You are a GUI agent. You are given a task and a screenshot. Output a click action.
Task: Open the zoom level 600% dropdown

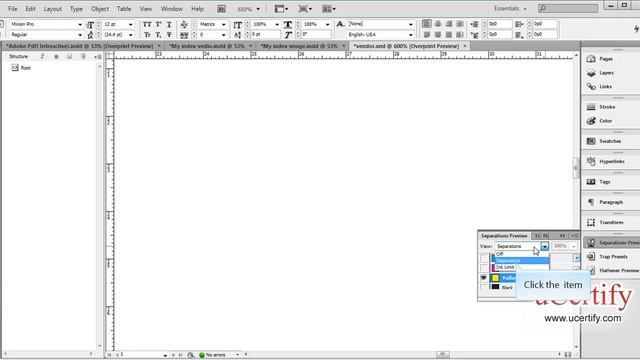pyautogui.click(x=258, y=9)
